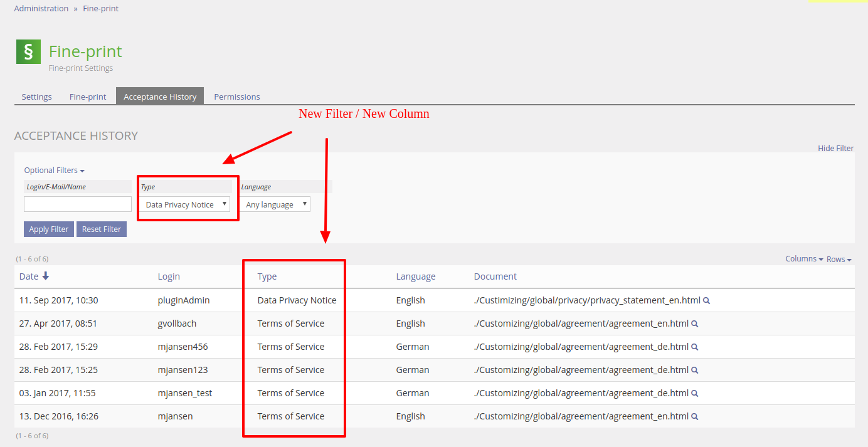
Task: Open magnifier icon in mjansen456's row
Action: click(695, 347)
